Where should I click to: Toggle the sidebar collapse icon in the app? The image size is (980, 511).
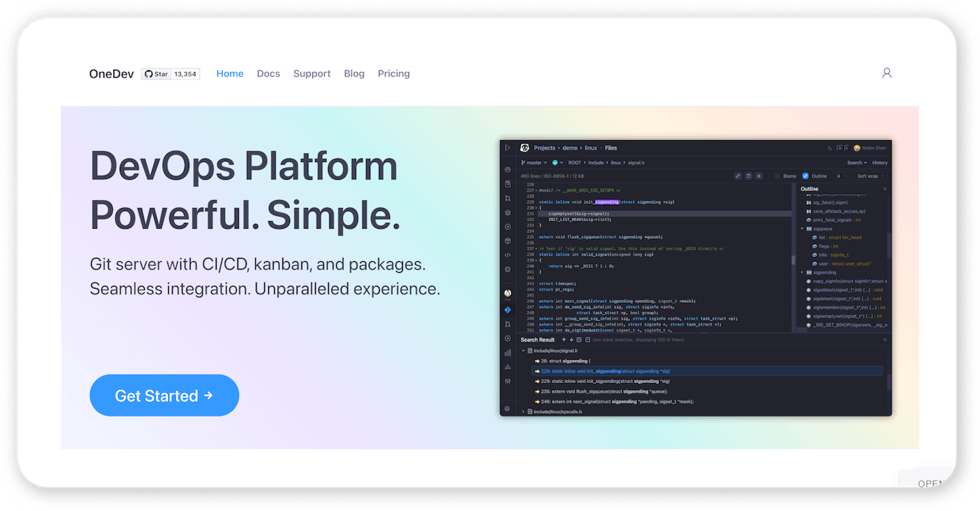coord(507,148)
